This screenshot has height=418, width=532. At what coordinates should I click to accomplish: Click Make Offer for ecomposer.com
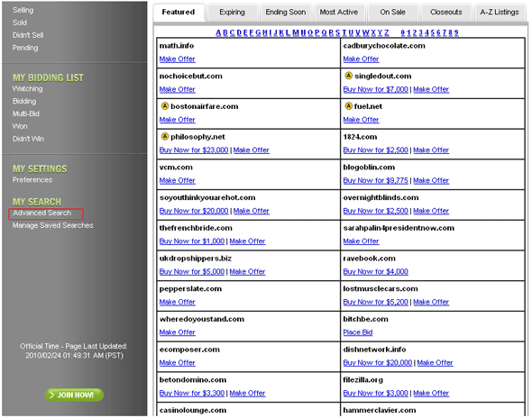[177, 363]
